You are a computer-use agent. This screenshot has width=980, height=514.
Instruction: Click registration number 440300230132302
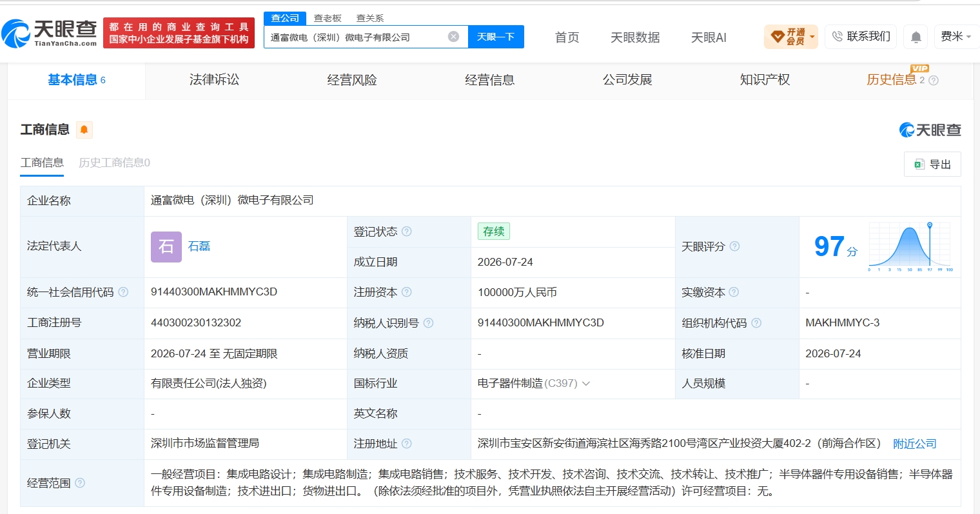click(196, 323)
